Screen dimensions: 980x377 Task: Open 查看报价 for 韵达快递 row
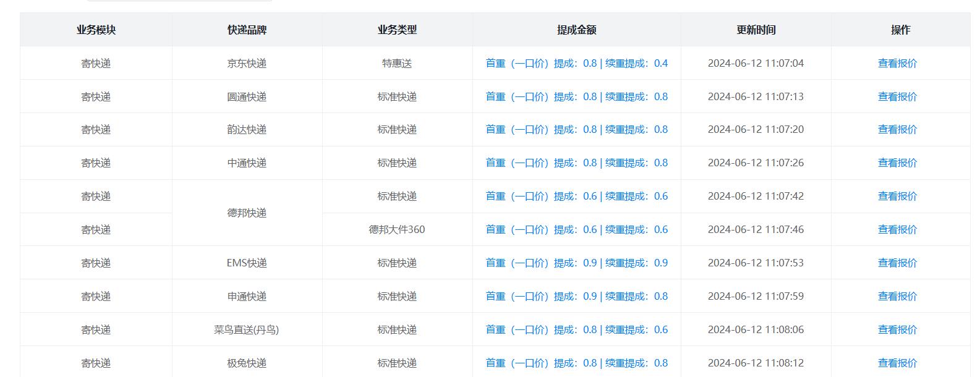pyautogui.click(x=897, y=129)
